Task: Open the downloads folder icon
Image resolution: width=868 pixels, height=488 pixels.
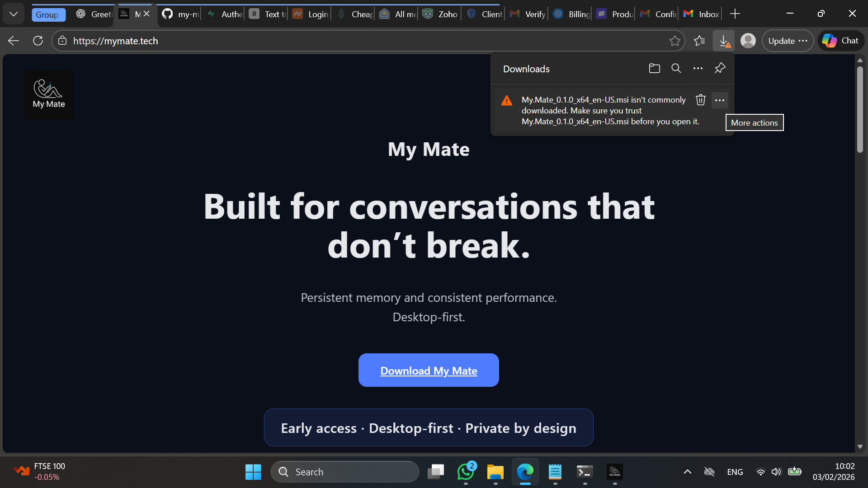Action: (654, 69)
